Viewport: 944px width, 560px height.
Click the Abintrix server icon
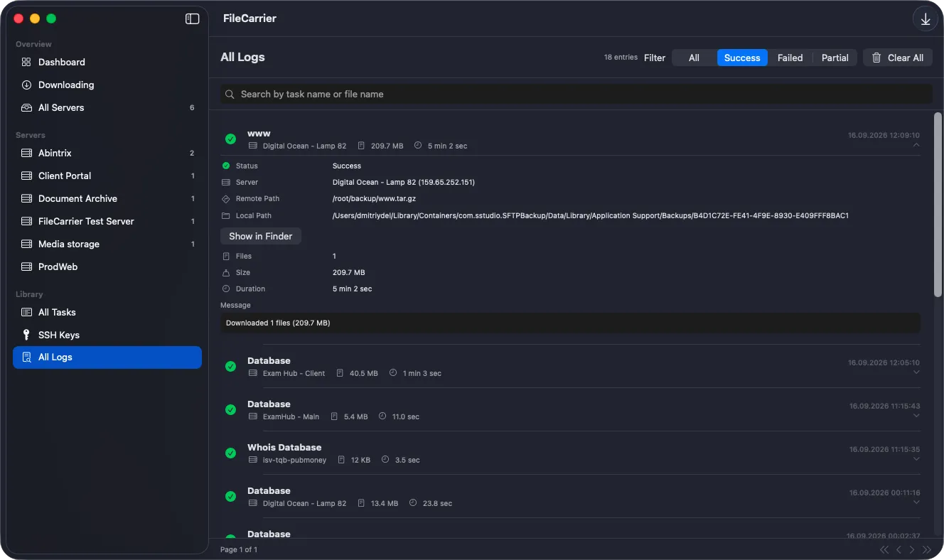click(x=26, y=153)
